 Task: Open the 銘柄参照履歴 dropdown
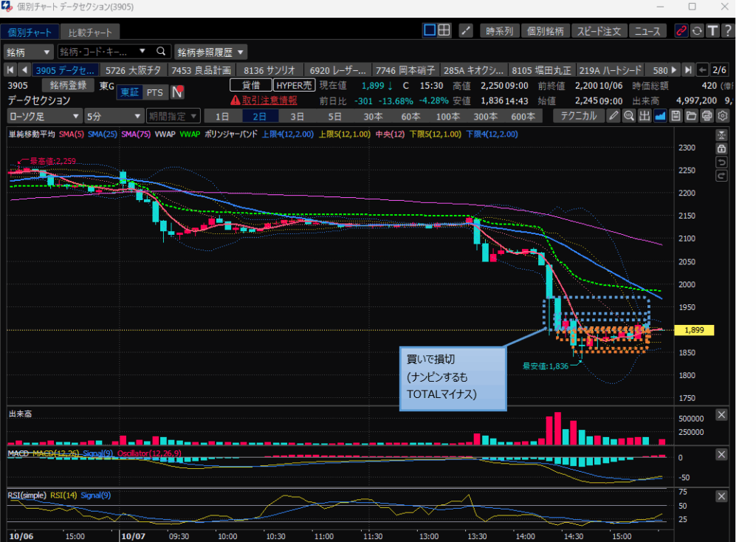(x=210, y=52)
